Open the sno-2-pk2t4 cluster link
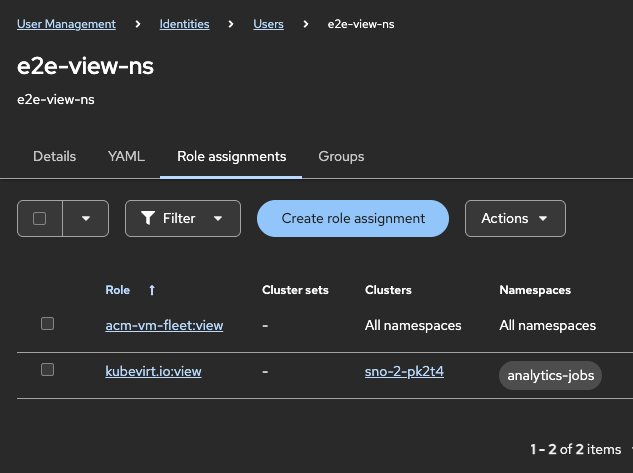Image resolution: width=633 pixels, height=473 pixels. [404, 371]
